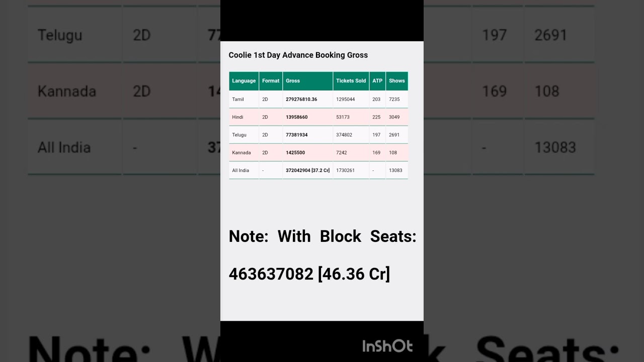Click the Tamil tickets sold value 1295044
The width and height of the screenshot is (644, 362).
click(345, 100)
